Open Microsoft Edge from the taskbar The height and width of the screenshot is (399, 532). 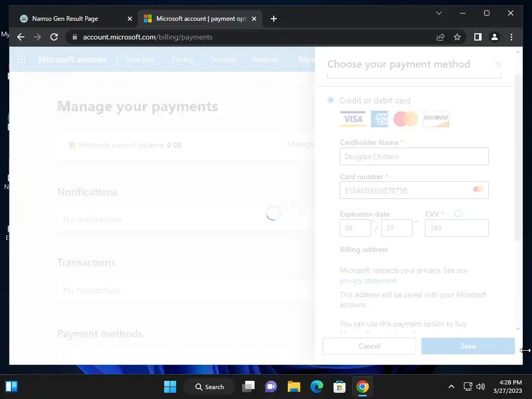tap(316, 387)
